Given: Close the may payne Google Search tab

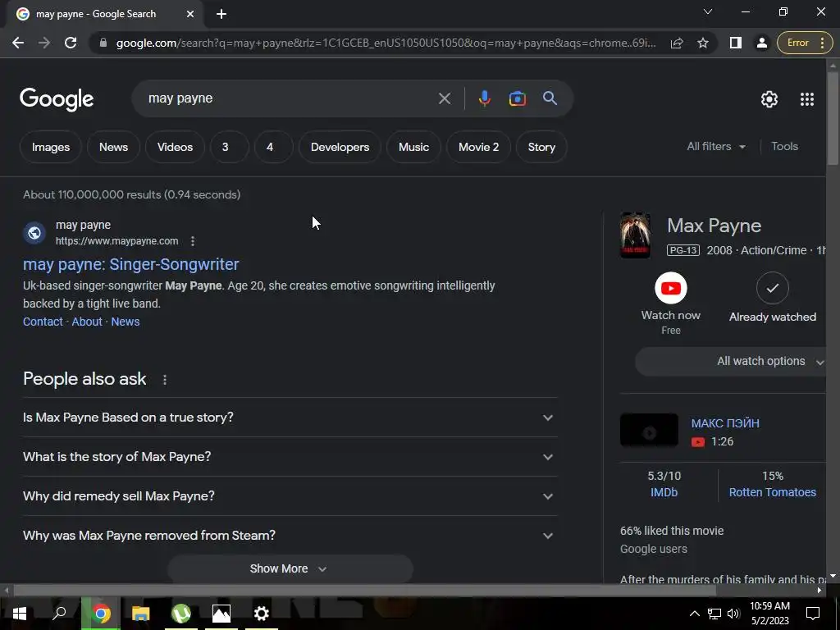Looking at the screenshot, I should tap(190, 14).
